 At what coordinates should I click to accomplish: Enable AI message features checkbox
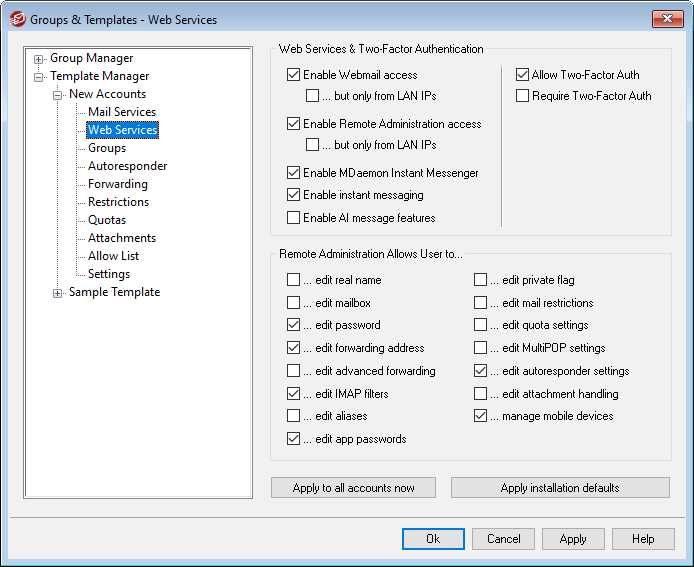tap(293, 218)
